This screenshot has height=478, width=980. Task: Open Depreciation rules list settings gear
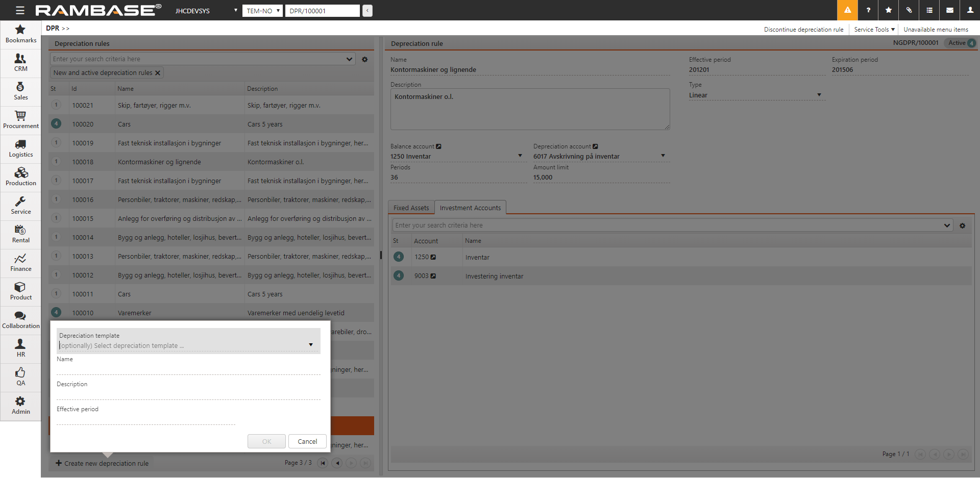coord(364,59)
